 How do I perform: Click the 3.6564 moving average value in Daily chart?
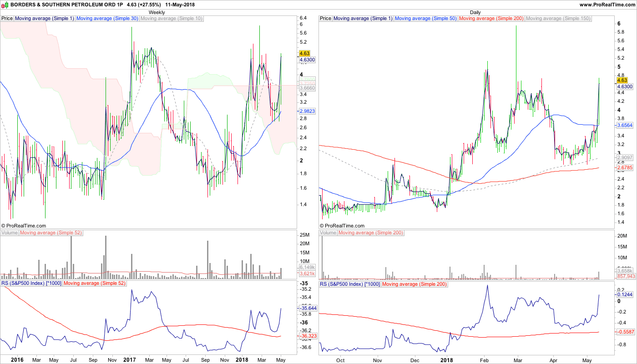(x=626, y=125)
